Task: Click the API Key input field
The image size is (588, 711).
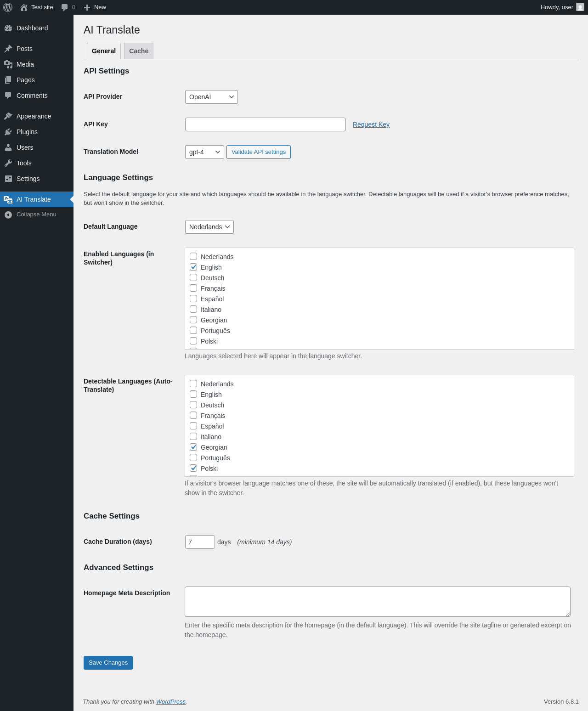Action: pyautogui.click(x=266, y=124)
